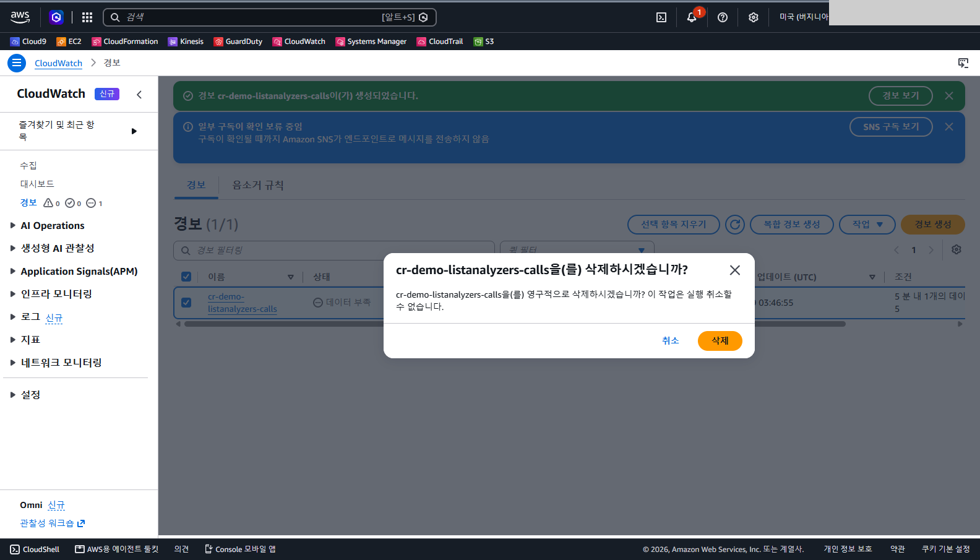Toggle the select-all alarms checkbox in header
The height and width of the screenshot is (560, 980).
(x=186, y=277)
